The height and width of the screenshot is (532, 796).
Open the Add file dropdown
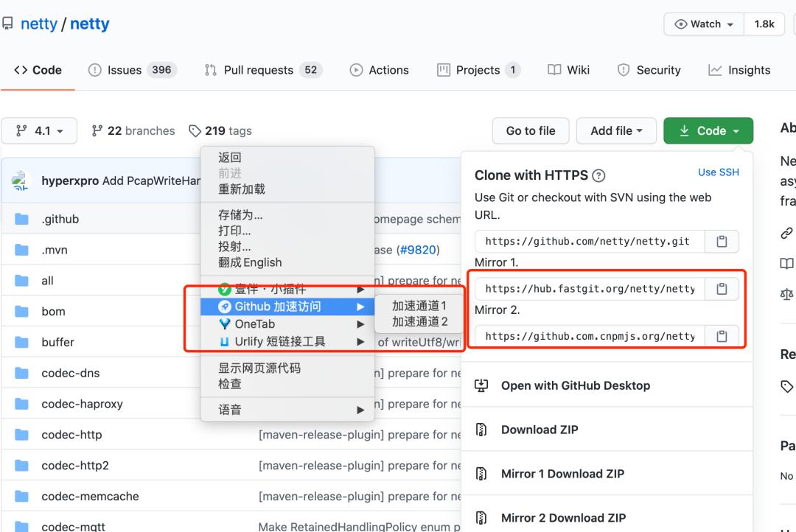(x=616, y=130)
